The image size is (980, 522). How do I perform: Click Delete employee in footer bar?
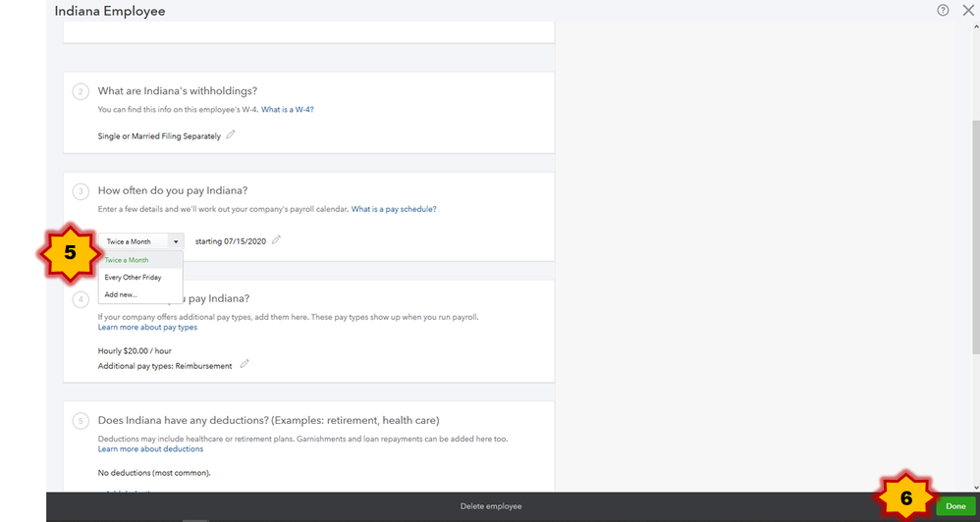pos(491,506)
